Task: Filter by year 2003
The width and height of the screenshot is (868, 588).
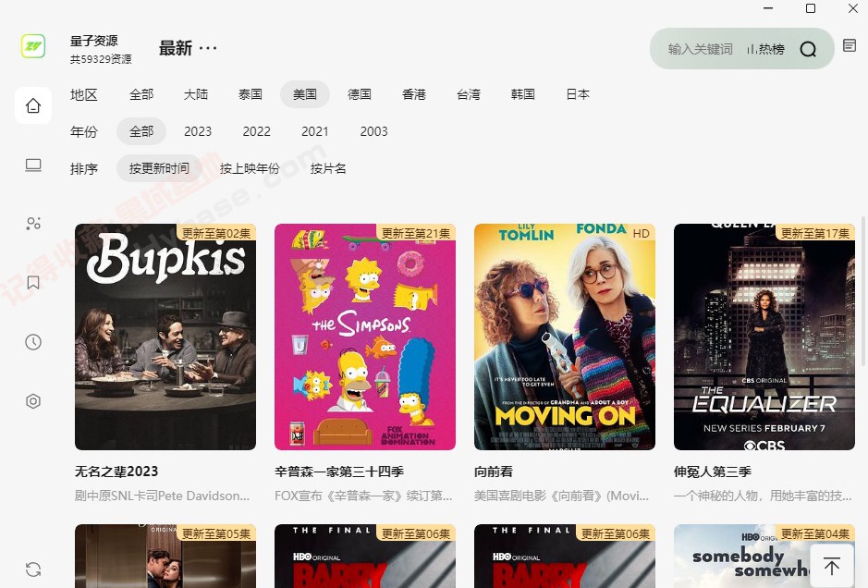Action: (373, 131)
